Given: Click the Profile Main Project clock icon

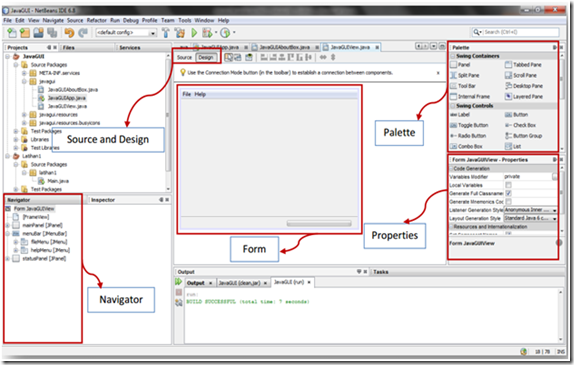Looking at the screenshot, I should point(225,33).
